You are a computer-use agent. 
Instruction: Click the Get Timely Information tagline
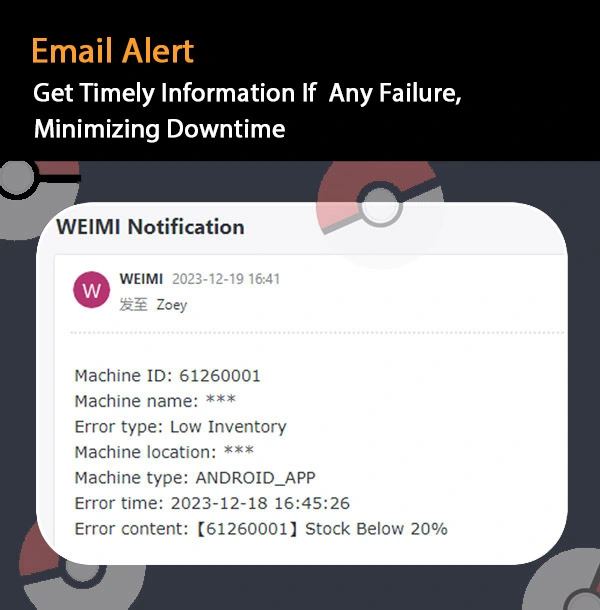(247, 93)
